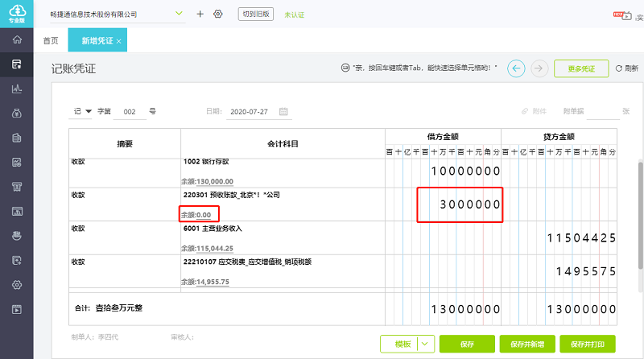
Task: Go to next voucher with right arrow
Action: click(539, 68)
